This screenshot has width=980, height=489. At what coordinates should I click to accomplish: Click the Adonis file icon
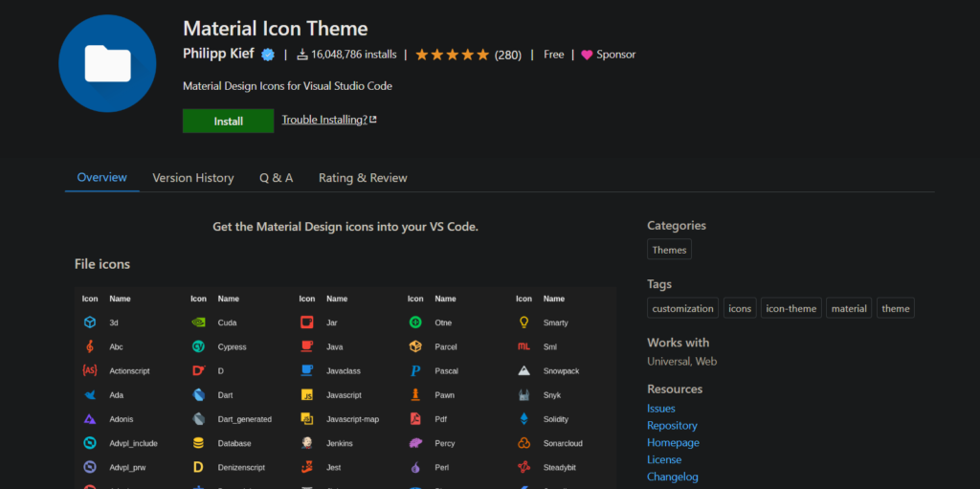(x=90, y=419)
